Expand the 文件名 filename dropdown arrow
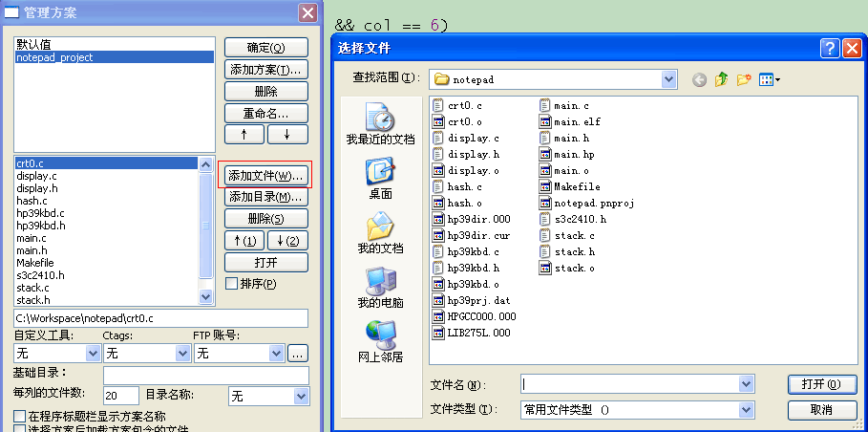Viewport: 868px width, 432px height. pyautogui.click(x=746, y=384)
